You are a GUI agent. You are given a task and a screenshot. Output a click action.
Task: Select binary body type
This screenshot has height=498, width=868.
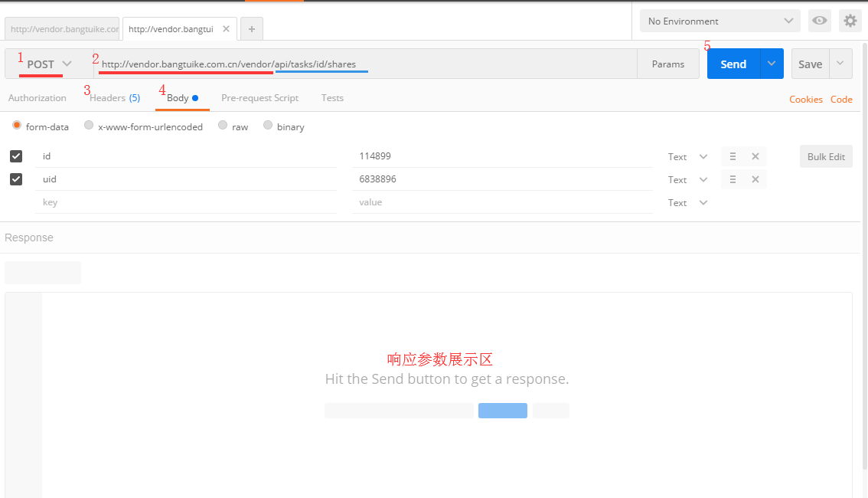pyautogui.click(x=268, y=125)
